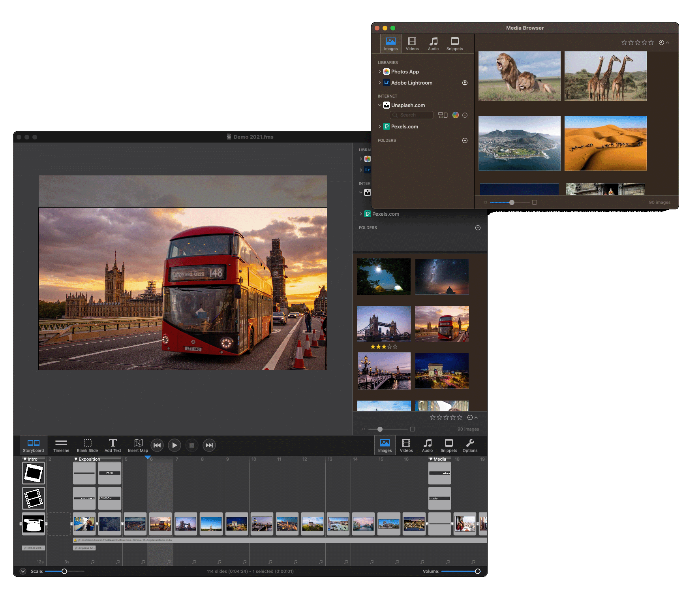The width and height of the screenshot is (700, 593).
Task: Toggle Unsplash orientation filter
Action: tap(443, 115)
